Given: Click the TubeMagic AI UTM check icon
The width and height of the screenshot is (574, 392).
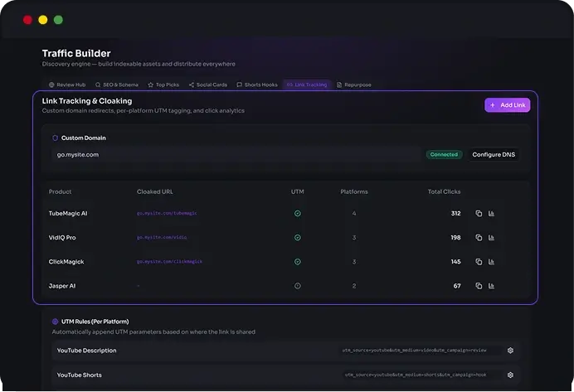Looking at the screenshot, I should point(298,213).
